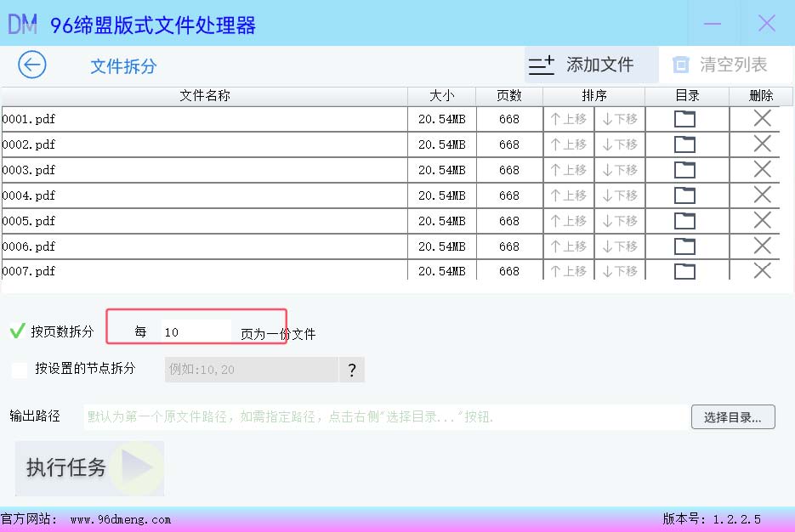Click the question mark help icon
Viewport: 795px width, 532px height.
[x=351, y=370]
